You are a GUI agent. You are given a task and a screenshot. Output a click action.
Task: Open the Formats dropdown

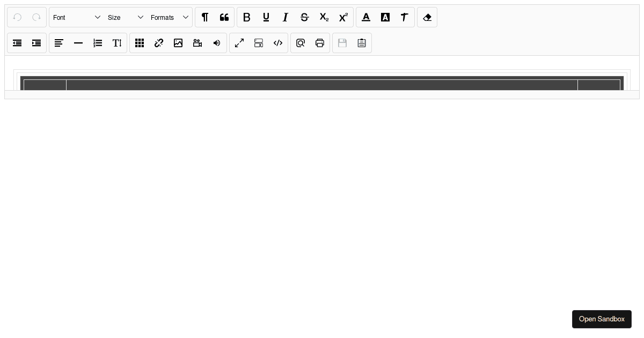click(166, 17)
